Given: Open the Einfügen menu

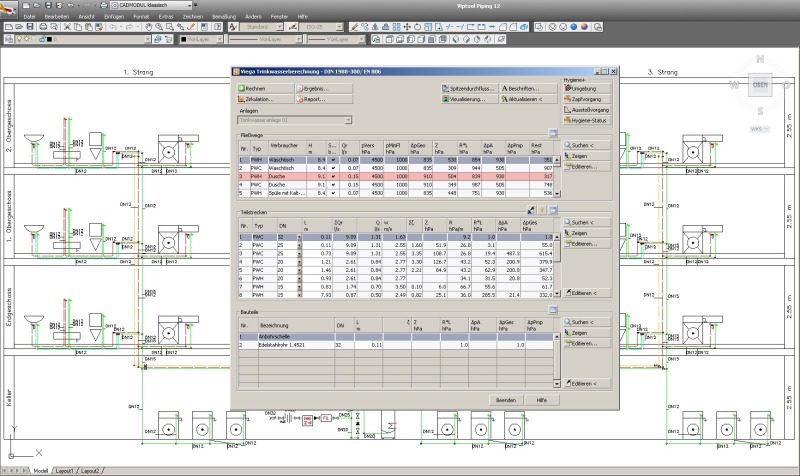Looking at the screenshot, I should click(x=114, y=16).
